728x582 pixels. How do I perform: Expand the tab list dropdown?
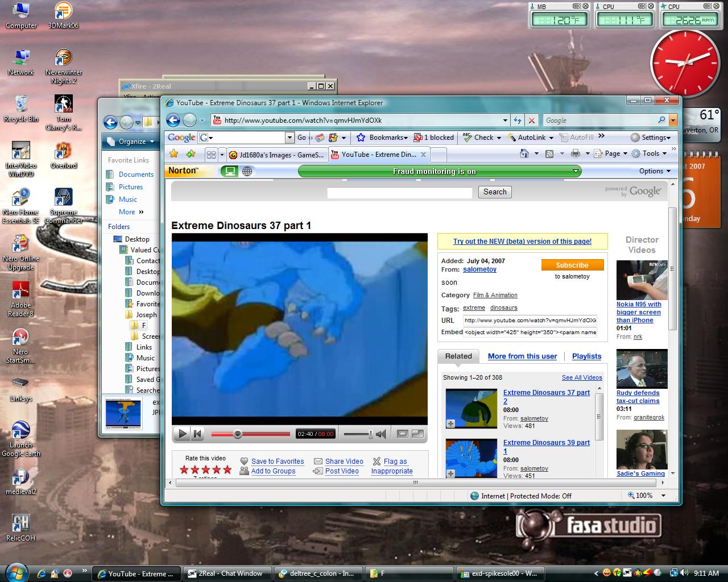point(222,155)
